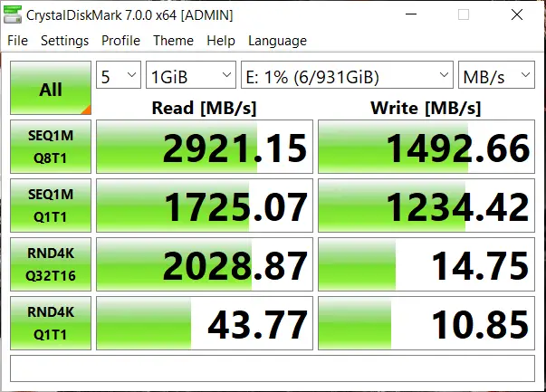Click the Read [MB/s] column header

pyautogui.click(x=204, y=108)
